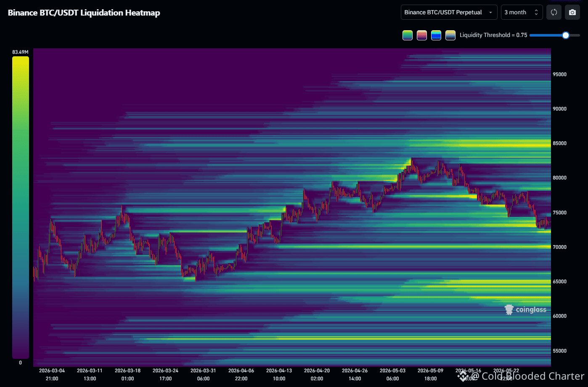Open the 3 month time range selector
588x387 pixels.
coord(522,13)
